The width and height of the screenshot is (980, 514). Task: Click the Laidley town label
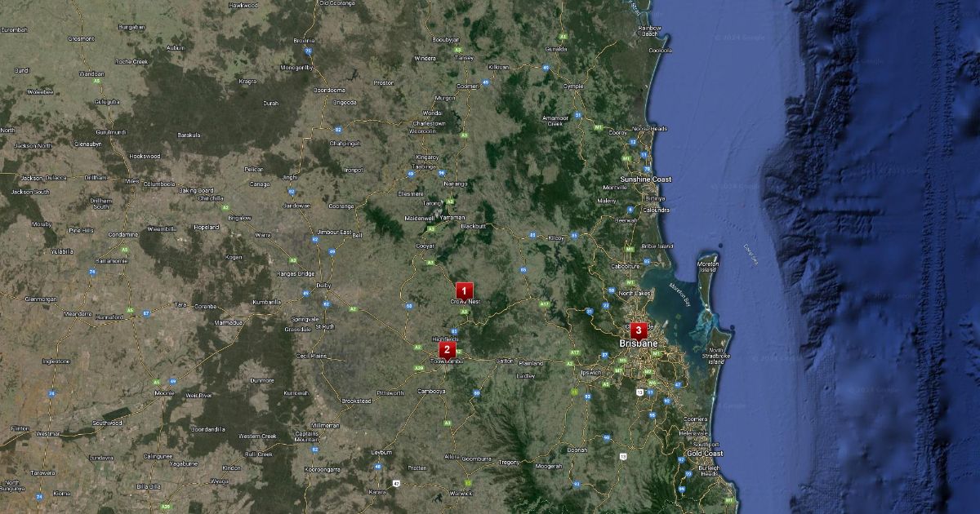coord(527,376)
